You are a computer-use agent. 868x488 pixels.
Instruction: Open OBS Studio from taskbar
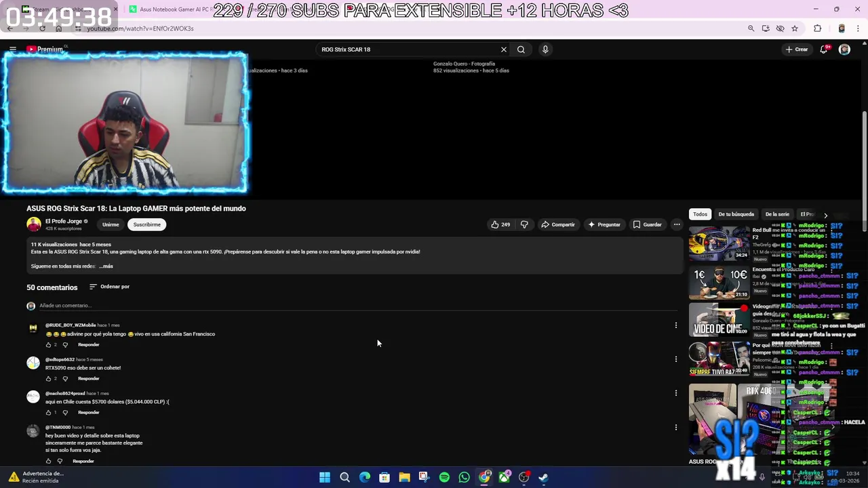pos(524,478)
